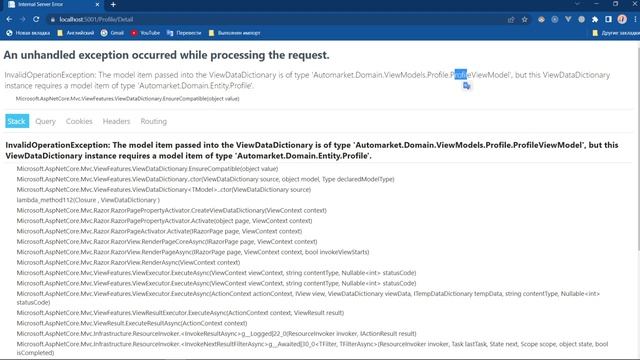The image size is (640, 360).
Task: Click the 'ViewResult.ExecuteResultAsync(ActionContext context)' stack line
Action: point(132,323)
